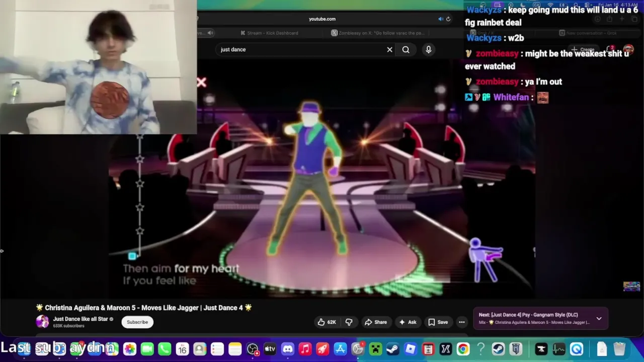644x362 pixels.
Task: Open the three-dot more actions menu
Action: click(461, 322)
